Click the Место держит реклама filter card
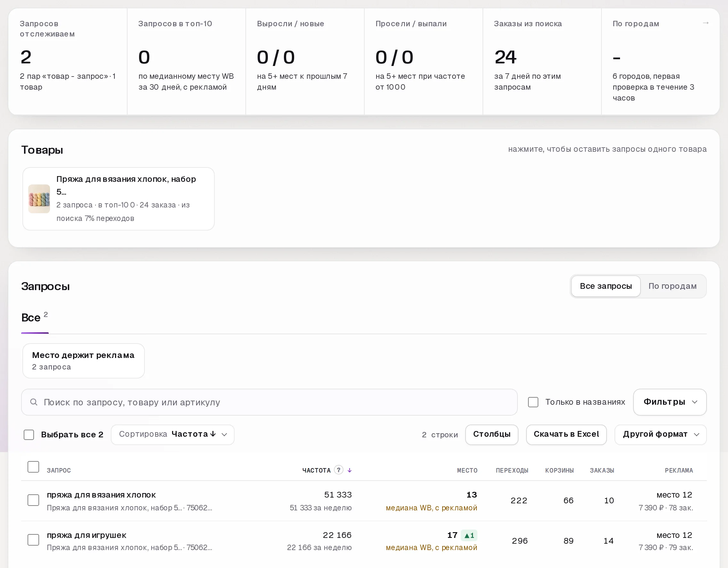The height and width of the screenshot is (568, 728). click(x=83, y=361)
